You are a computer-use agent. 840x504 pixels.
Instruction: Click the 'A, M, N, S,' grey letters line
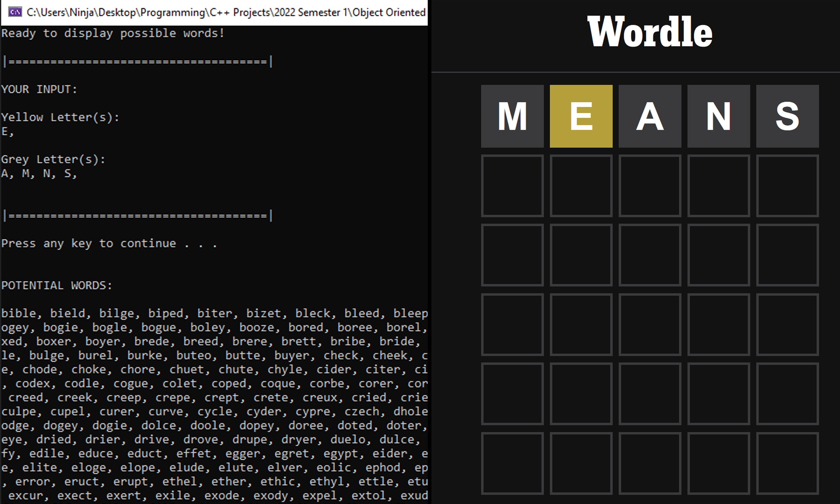[39, 174]
